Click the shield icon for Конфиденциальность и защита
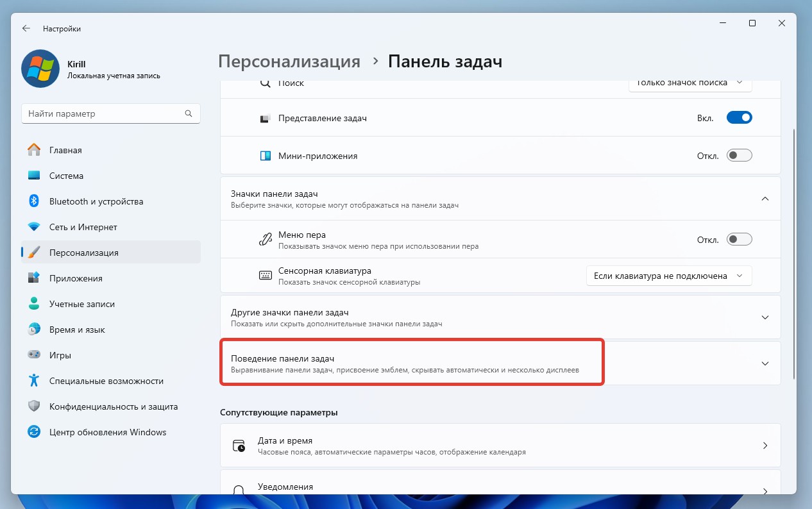The image size is (812, 509). coord(35,406)
